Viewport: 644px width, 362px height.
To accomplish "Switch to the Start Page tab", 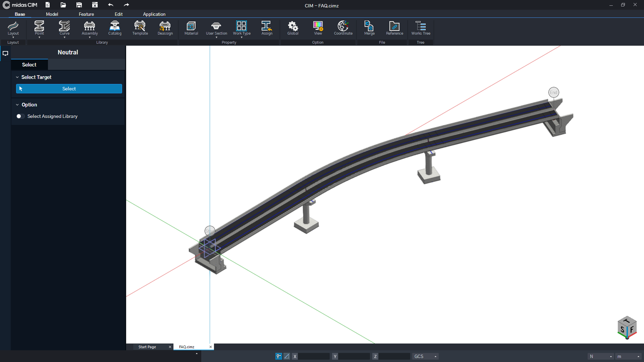I will tap(147, 347).
